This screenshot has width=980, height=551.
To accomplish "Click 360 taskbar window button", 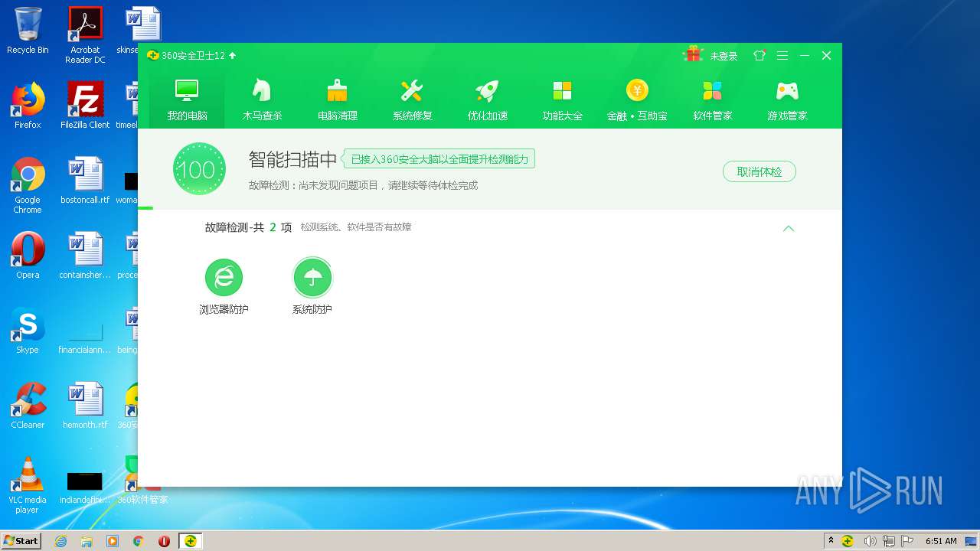I will [190, 541].
